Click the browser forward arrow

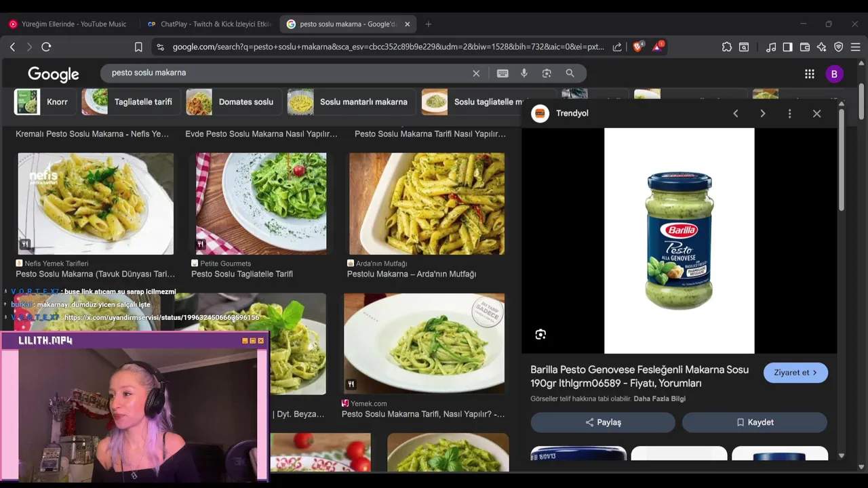pos(28,47)
